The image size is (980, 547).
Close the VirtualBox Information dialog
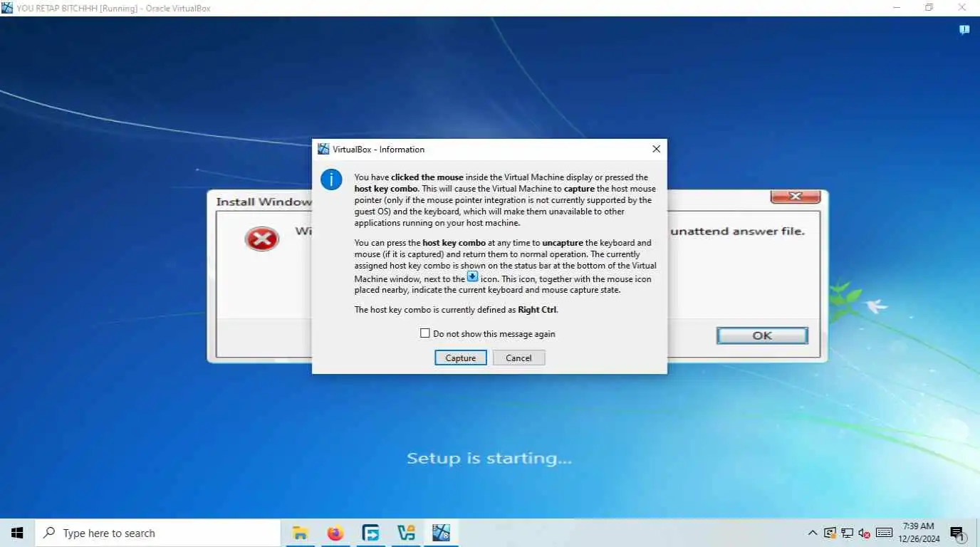click(x=656, y=149)
